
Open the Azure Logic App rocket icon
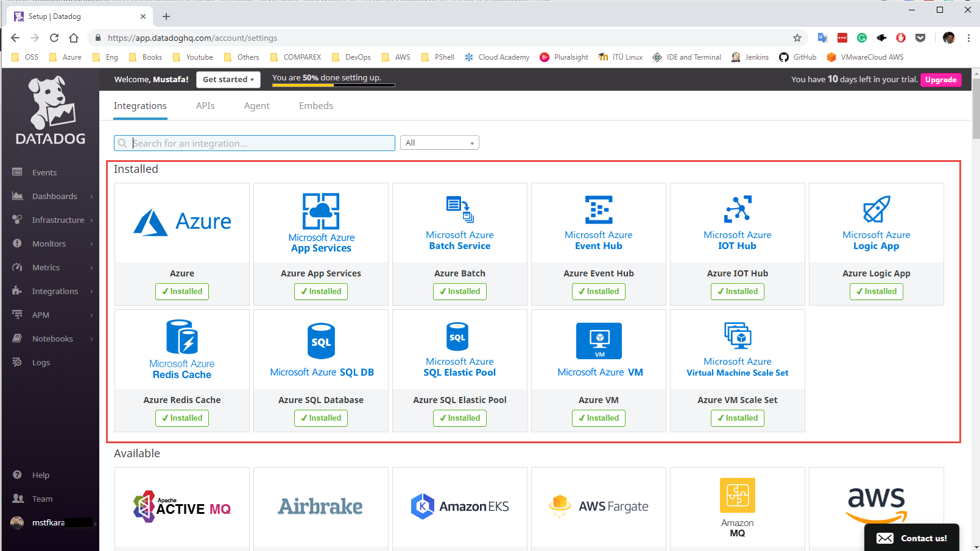[876, 209]
